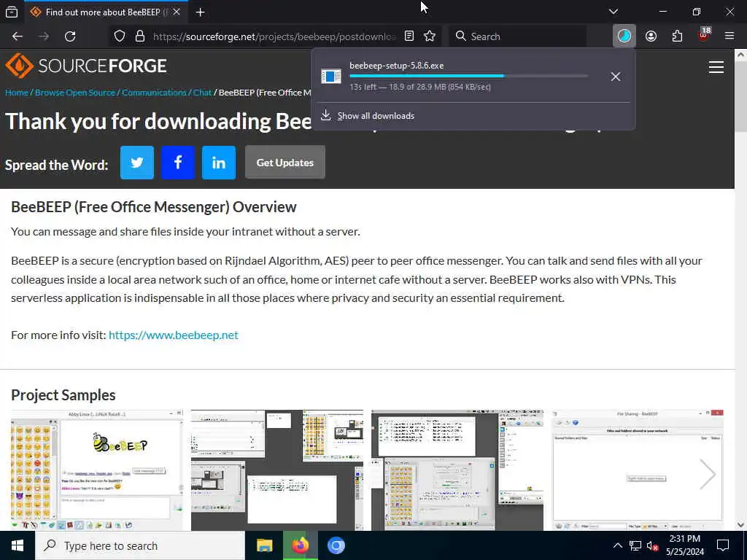Share on Twitter
The image size is (747, 560).
(136, 163)
